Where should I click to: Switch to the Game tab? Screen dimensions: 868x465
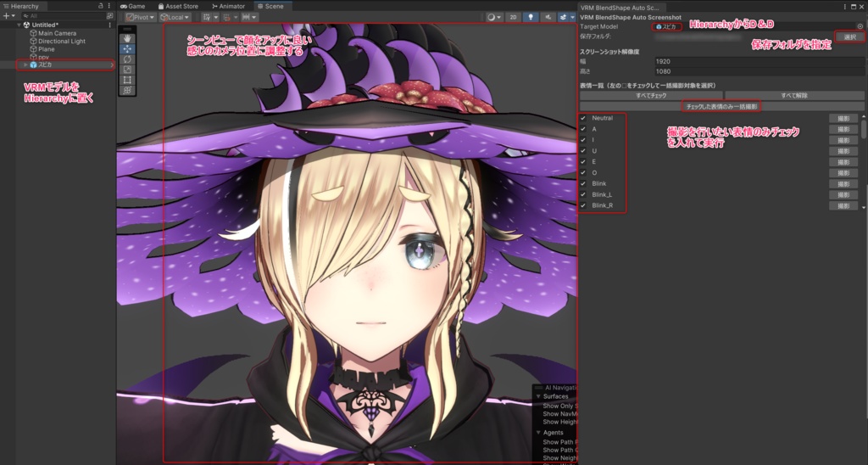tap(133, 6)
